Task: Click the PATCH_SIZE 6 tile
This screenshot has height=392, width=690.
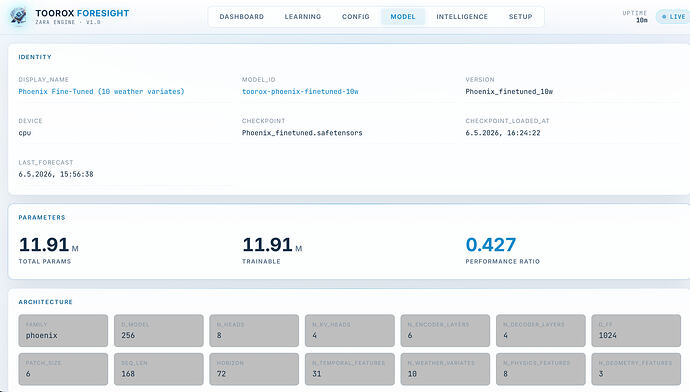Action: 63,369
